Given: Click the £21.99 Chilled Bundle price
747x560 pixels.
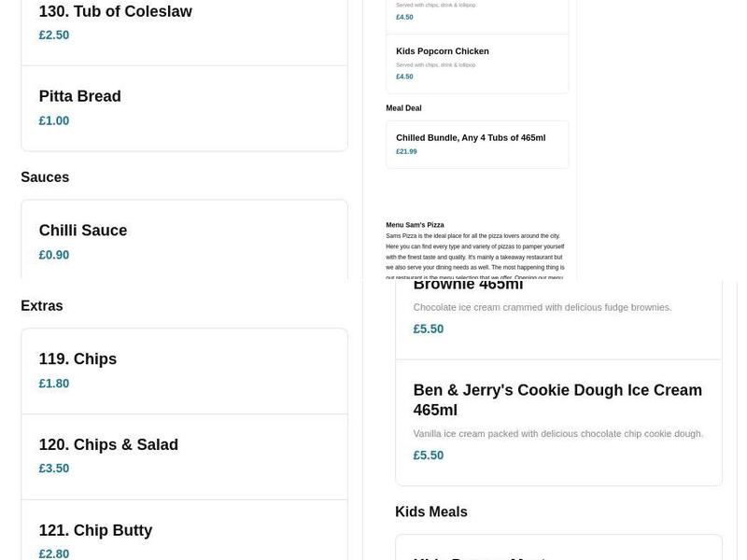Looking at the screenshot, I should tap(406, 151).
